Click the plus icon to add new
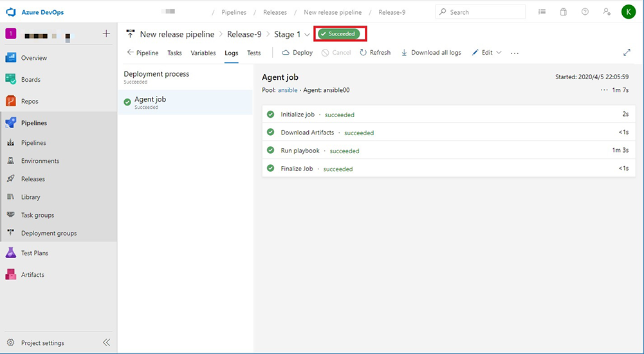 coord(106,33)
